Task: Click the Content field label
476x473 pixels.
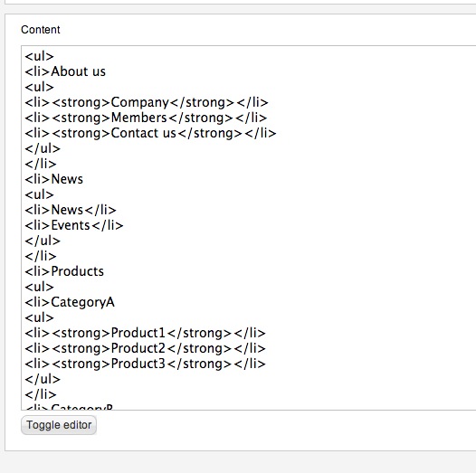Action: 41,30
